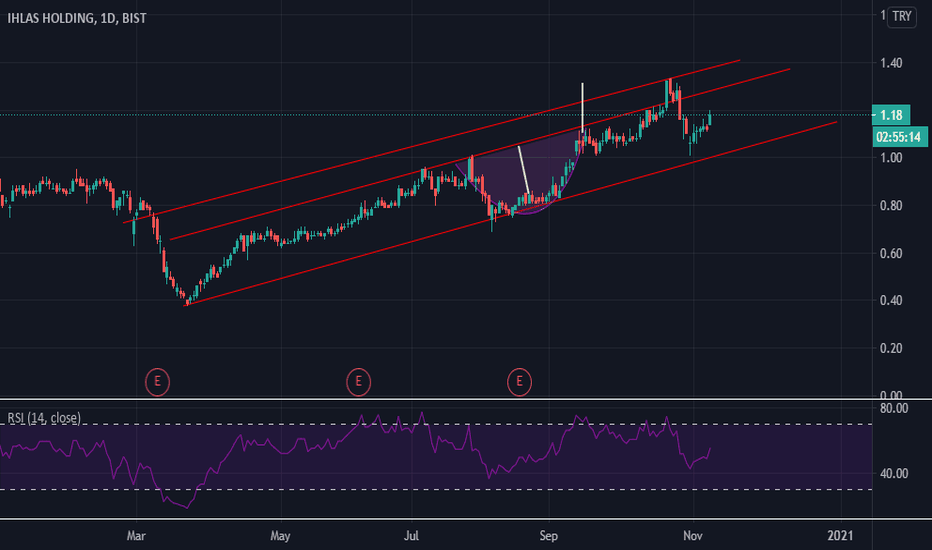Click the 1.40 price axis label
Image resolution: width=932 pixels, height=550 pixels.
(891, 63)
